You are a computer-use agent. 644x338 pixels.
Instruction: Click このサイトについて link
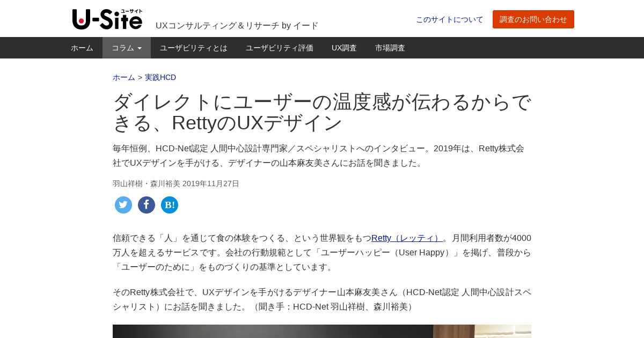[x=450, y=19]
